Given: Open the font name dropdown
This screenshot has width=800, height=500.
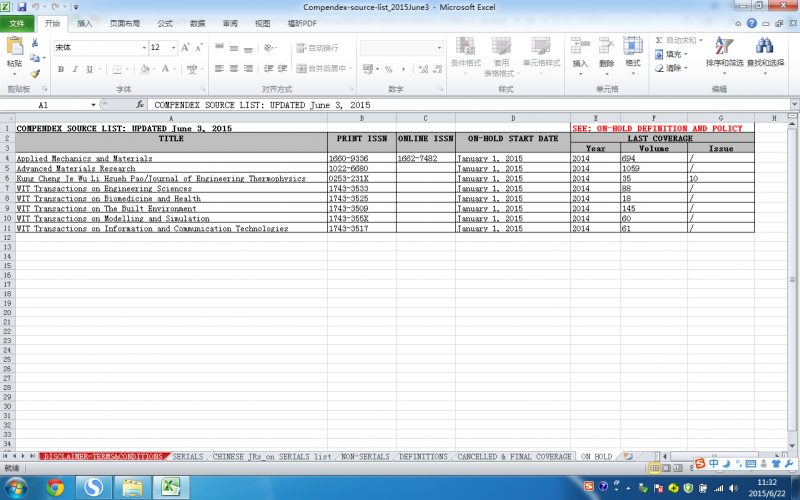Looking at the screenshot, I should [x=144, y=47].
